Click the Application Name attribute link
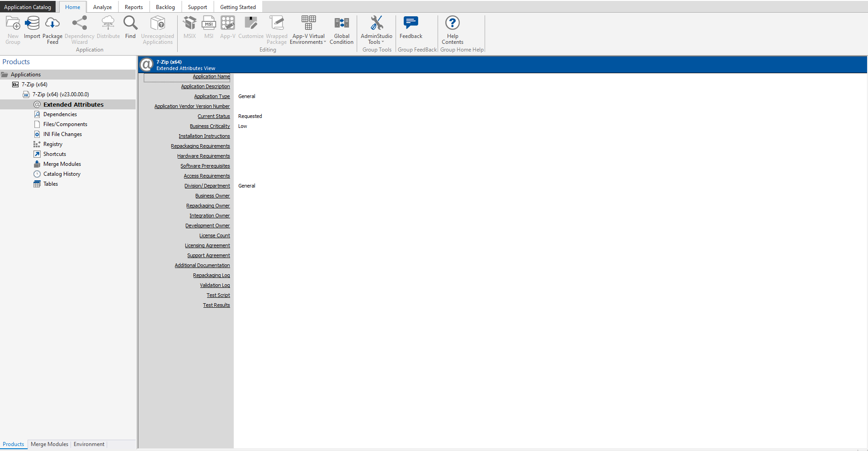This screenshot has width=868, height=451. [x=211, y=77]
